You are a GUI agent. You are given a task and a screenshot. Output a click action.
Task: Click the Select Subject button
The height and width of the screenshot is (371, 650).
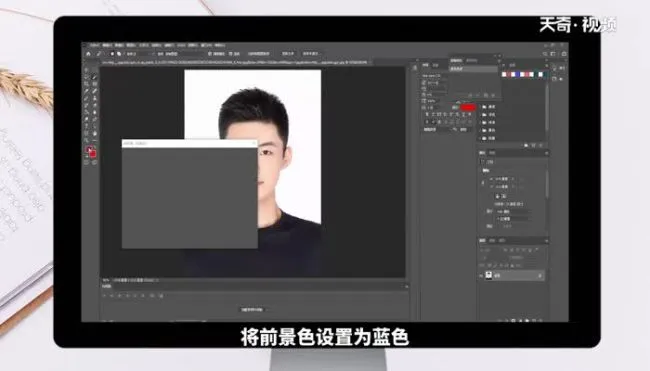click(x=288, y=54)
